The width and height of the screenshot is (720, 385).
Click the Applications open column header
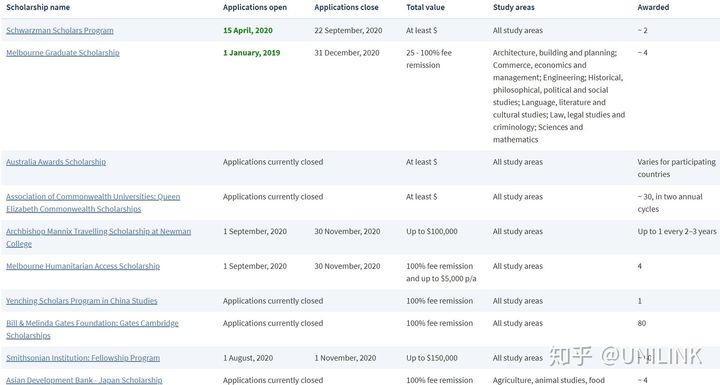255,7
